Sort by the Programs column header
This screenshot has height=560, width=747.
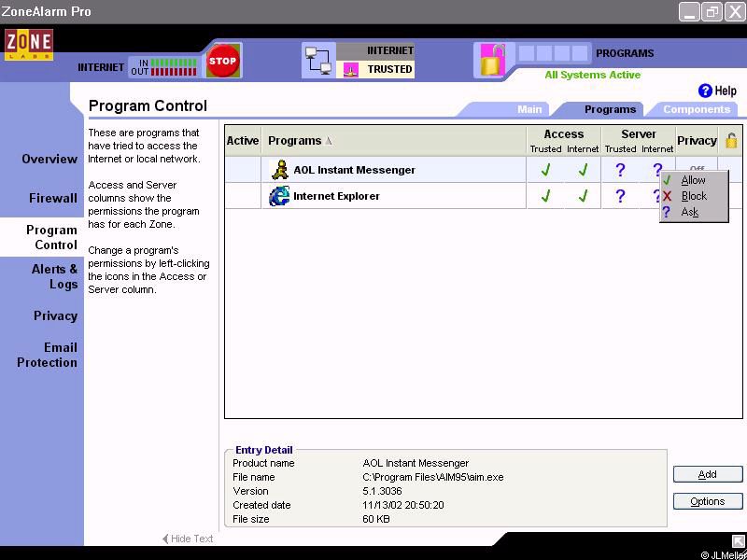click(x=394, y=141)
